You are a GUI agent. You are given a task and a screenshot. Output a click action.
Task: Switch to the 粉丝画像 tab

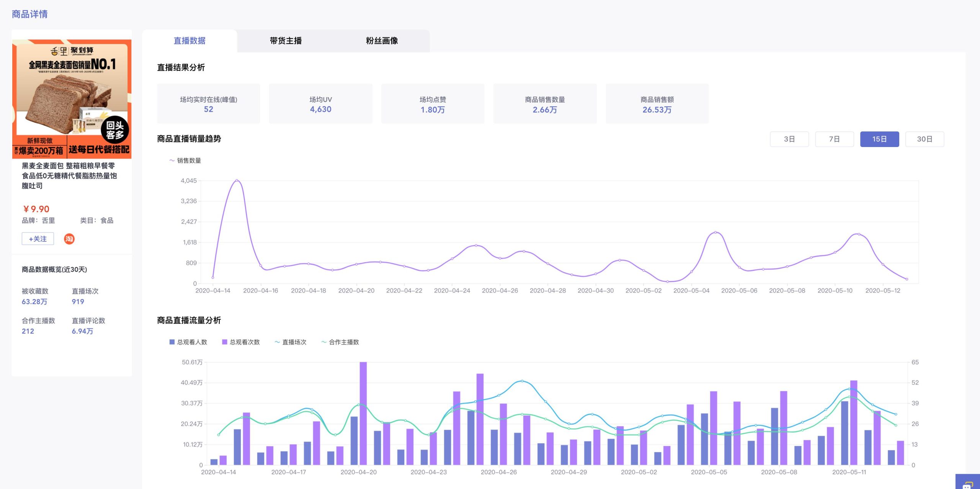click(x=382, y=41)
